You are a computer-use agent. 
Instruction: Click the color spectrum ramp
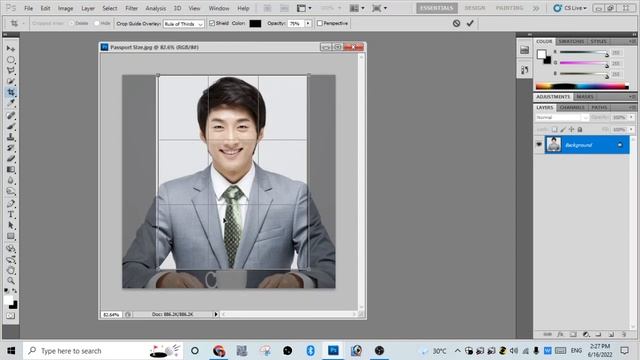582,86
